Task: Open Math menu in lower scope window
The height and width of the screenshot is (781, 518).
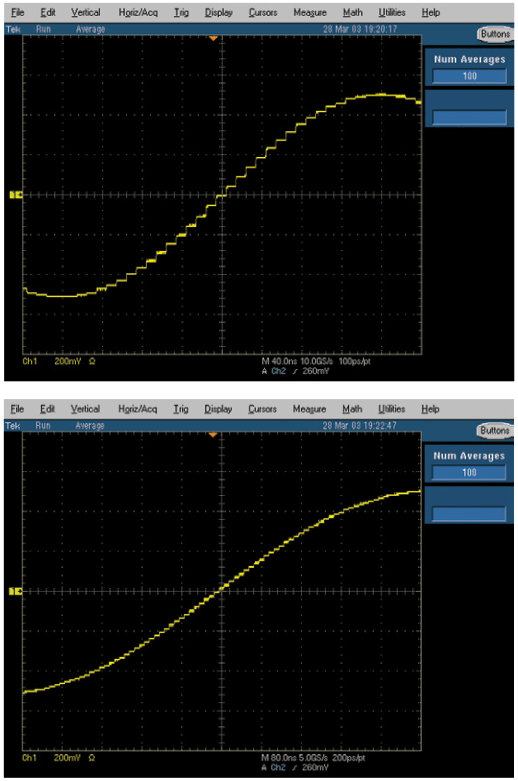Action: pyautogui.click(x=352, y=409)
